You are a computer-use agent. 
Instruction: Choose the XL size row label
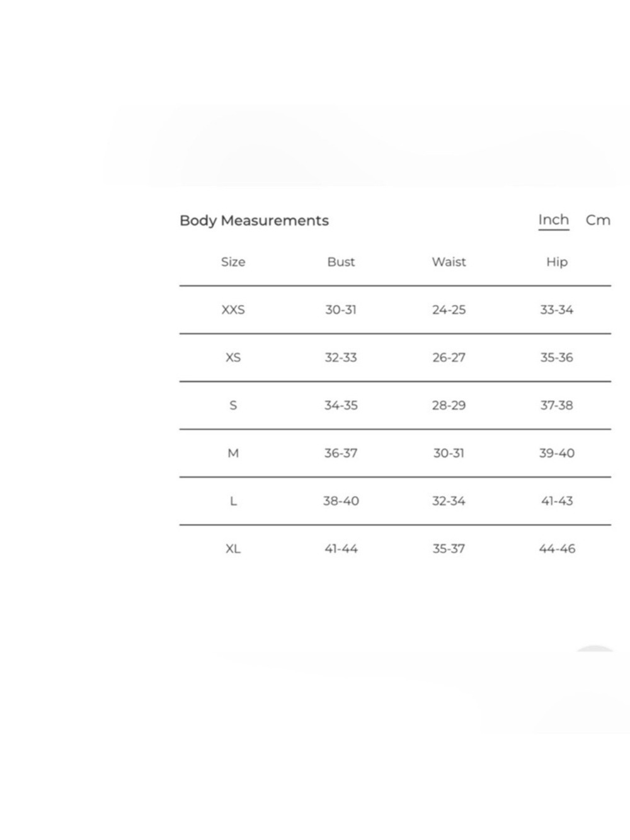click(x=233, y=549)
